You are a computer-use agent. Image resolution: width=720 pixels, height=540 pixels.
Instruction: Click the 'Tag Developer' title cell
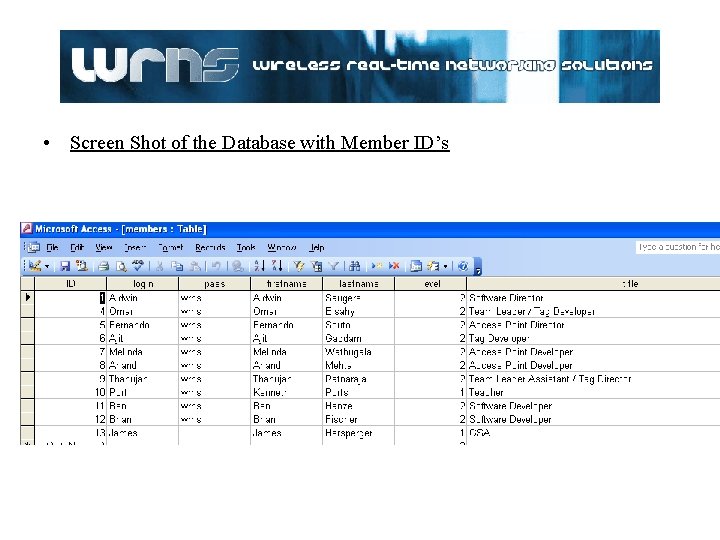coord(593,338)
